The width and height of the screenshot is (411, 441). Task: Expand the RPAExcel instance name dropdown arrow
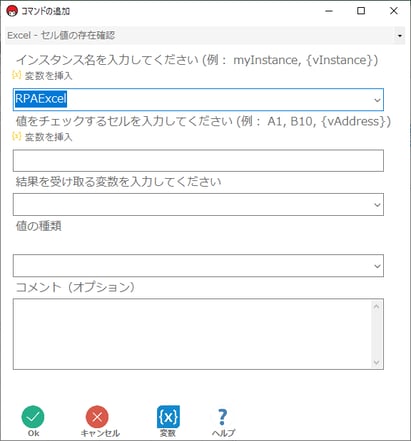click(x=377, y=100)
